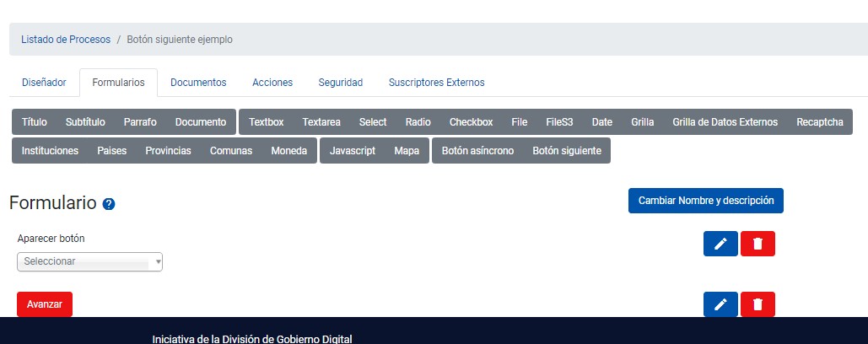Add a Textbox field to the form

pos(267,122)
